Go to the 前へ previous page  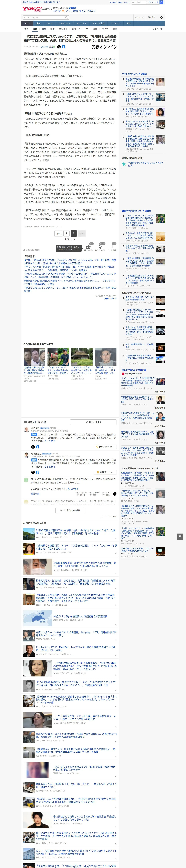pos(59,233)
